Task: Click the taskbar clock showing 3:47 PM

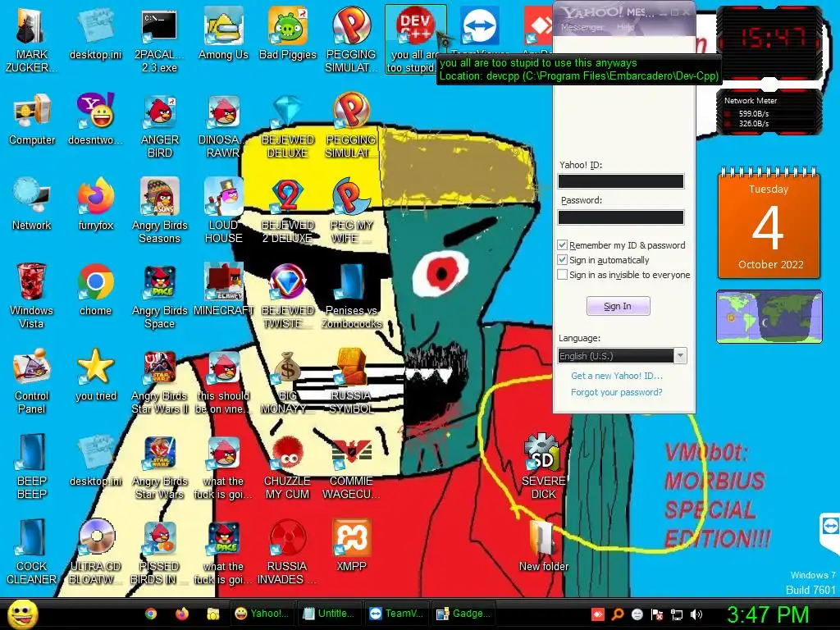Action: pyautogui.click(x=768, y=614)
